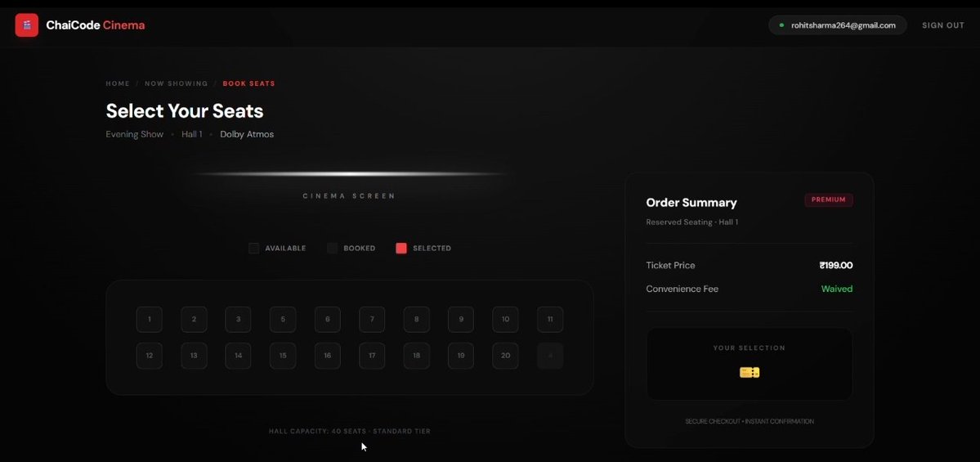The width and height of the screenshot is (980, 462).
Task: Click the Hall 1 subtitle under heading
Action: [x=192, y=134]
